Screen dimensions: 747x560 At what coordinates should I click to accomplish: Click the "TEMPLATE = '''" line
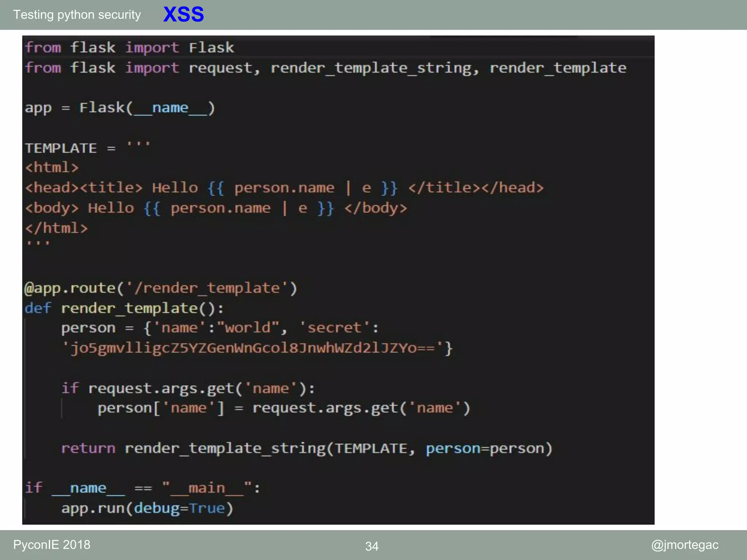[88, 148]
